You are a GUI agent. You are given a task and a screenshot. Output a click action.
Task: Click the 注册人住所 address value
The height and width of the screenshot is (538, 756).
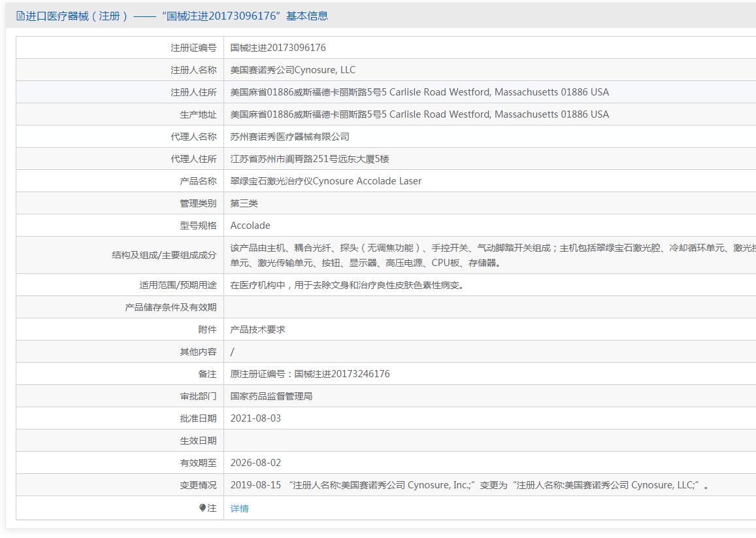pos(419,92)
